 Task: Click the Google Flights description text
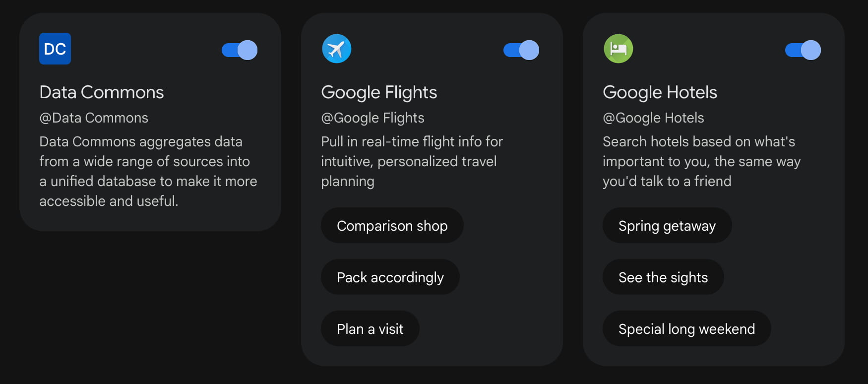[412, 161]
